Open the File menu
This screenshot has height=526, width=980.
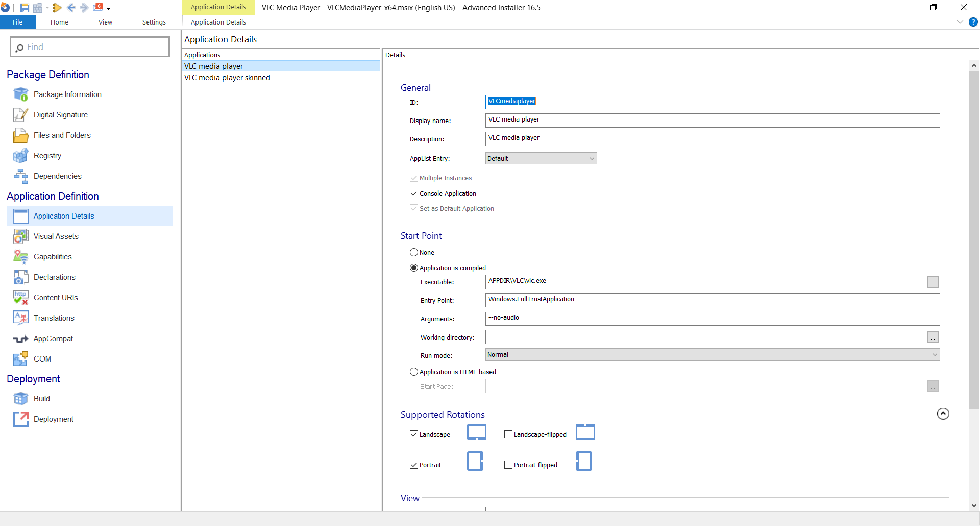[x=18, y=22]
